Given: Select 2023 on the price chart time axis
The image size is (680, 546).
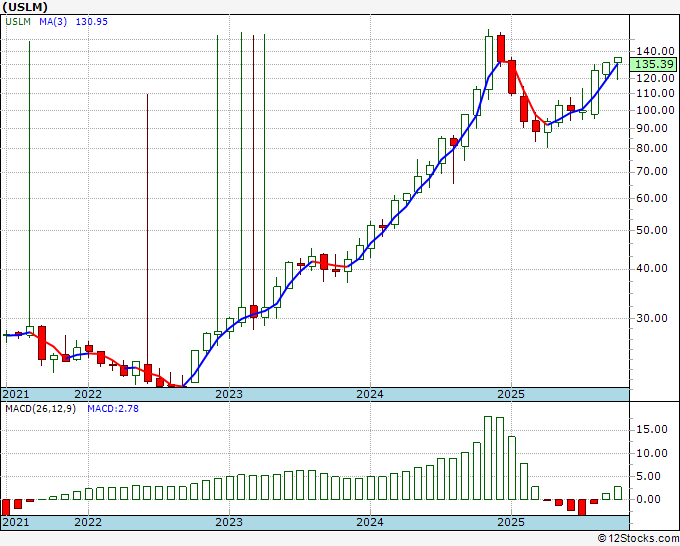Looking at the screenshot, I should click(x=229, y=394).
